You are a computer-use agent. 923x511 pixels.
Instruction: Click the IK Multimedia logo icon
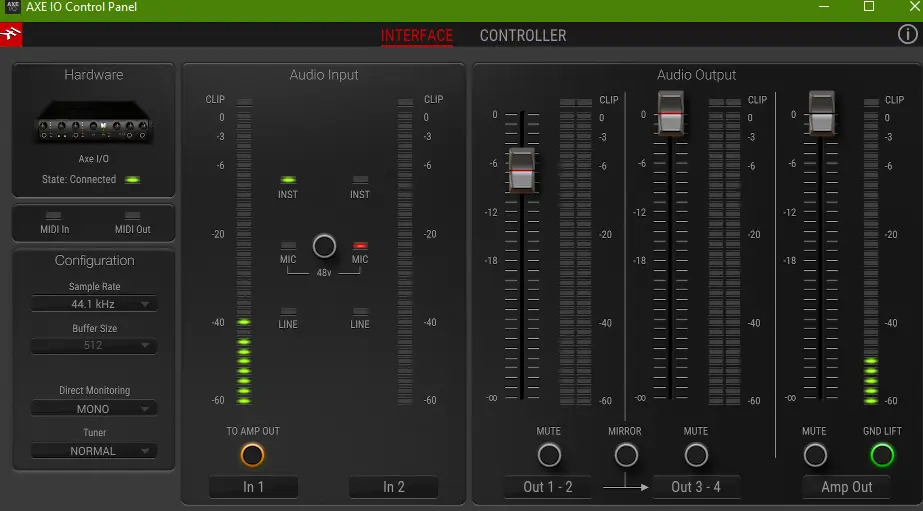11,36
